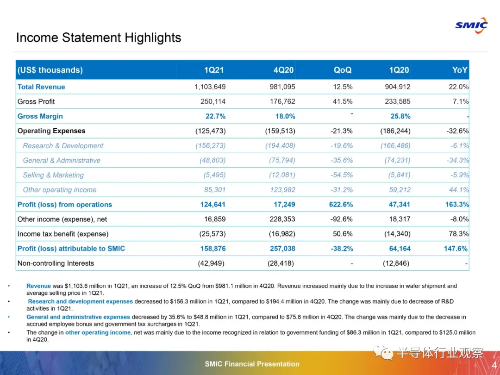Click the 'Gross Margin' row label
500x375 pixels.
coord(40,116)
